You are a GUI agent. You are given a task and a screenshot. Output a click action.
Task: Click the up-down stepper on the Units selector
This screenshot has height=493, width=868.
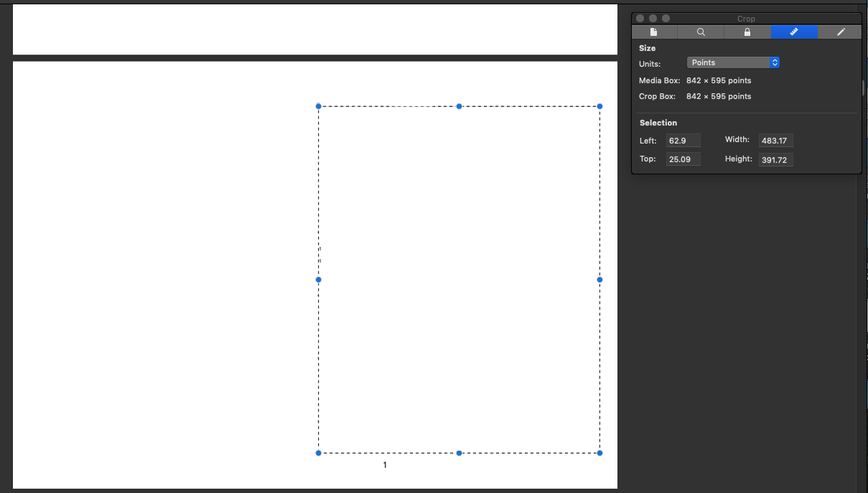774,62
